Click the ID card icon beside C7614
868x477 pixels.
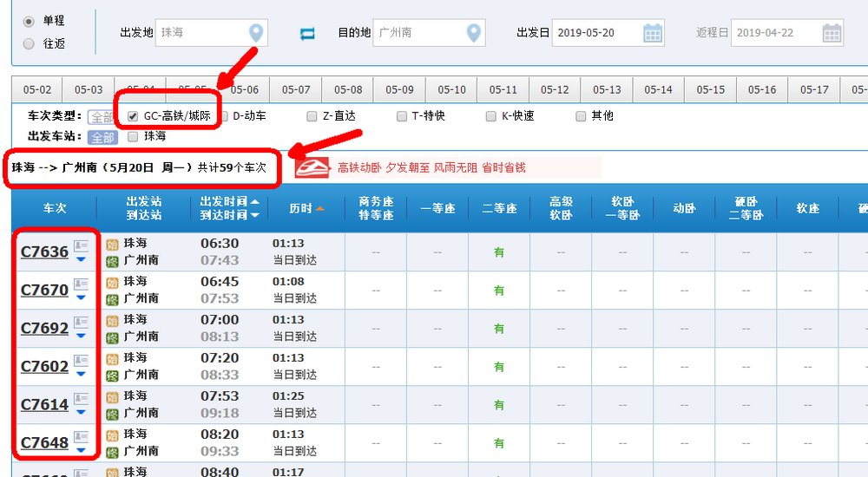coord(82,398)
